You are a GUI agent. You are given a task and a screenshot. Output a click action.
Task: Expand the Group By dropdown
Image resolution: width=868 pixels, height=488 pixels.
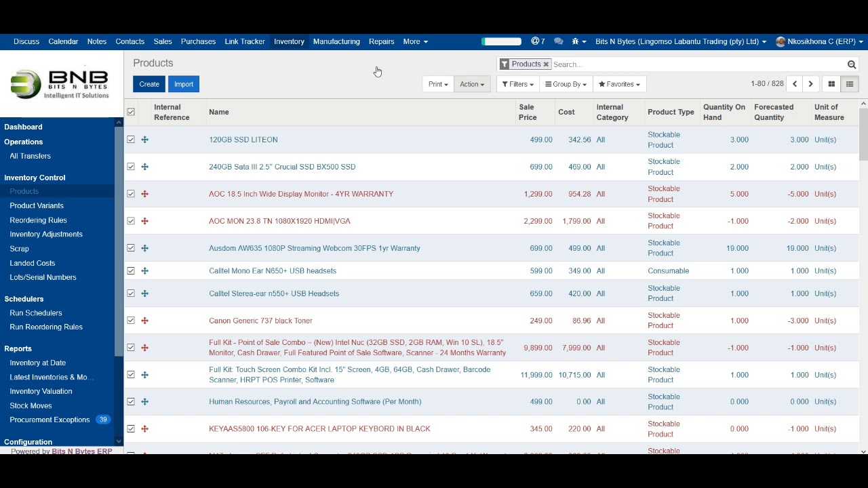click(x=566, y=84)
